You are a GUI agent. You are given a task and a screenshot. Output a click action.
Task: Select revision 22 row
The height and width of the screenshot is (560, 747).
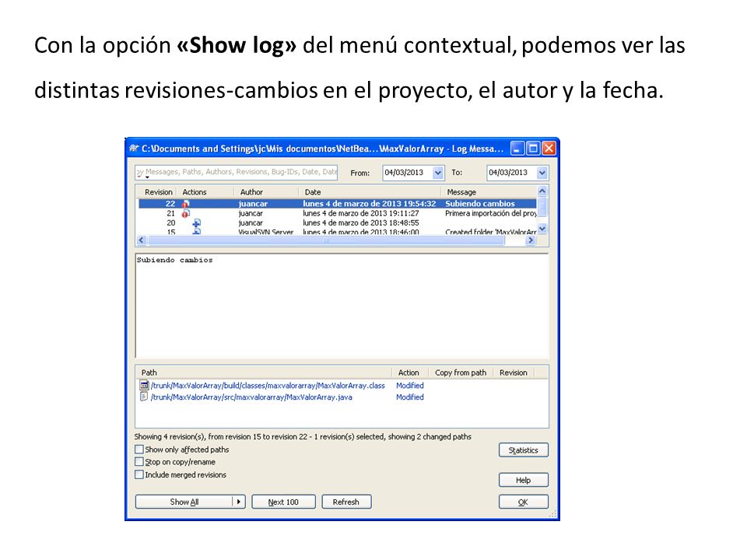(337, 204)
